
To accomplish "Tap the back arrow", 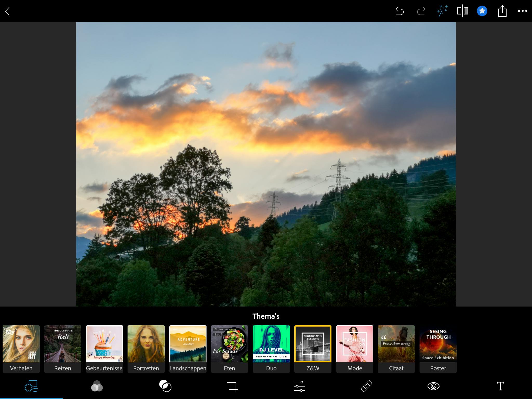I will point(8,11).
